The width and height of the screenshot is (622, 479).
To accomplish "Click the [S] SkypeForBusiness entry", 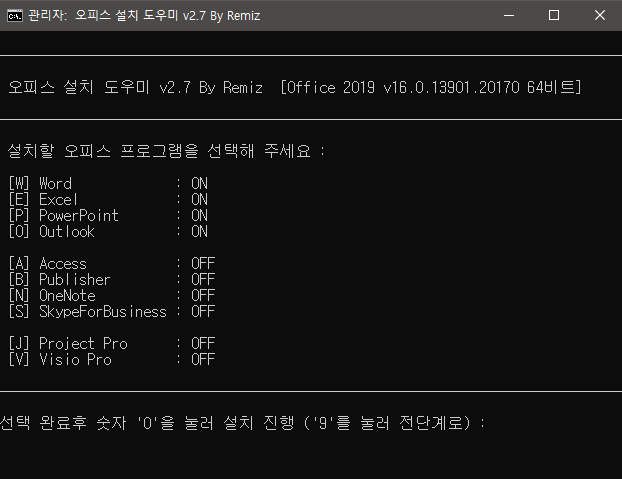I will pyautogui.click(x=88, y=311).
